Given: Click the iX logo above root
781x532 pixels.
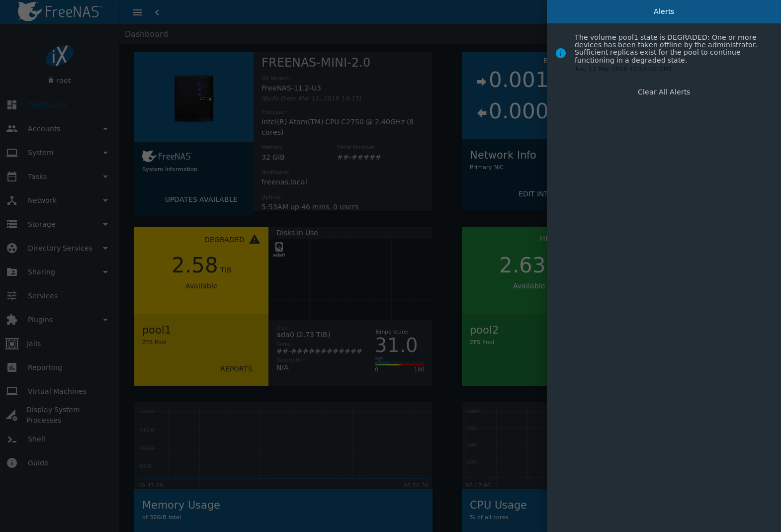Looking at the screenshot, I should pos(60,55).
